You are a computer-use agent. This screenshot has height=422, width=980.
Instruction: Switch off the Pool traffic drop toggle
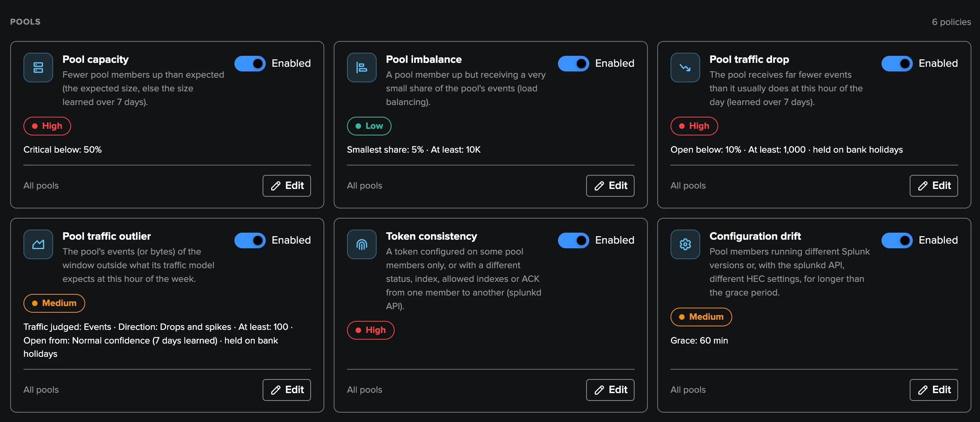pos(897,64)
